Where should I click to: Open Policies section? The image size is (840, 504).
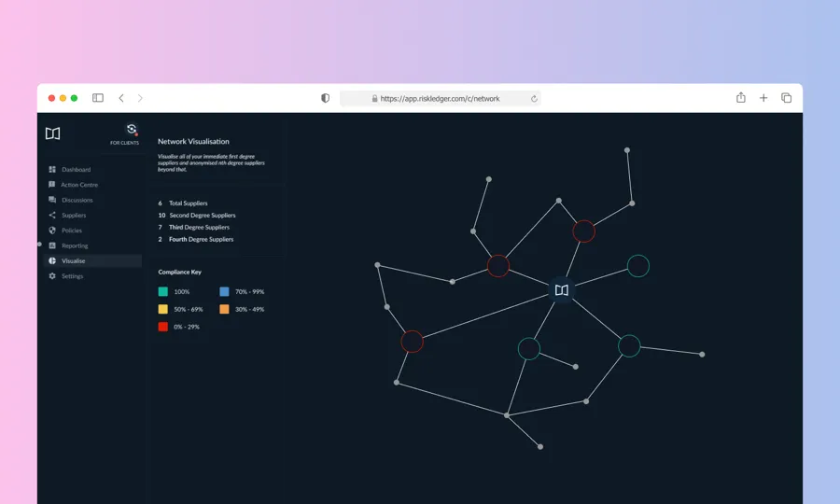[x=71, y=231]
